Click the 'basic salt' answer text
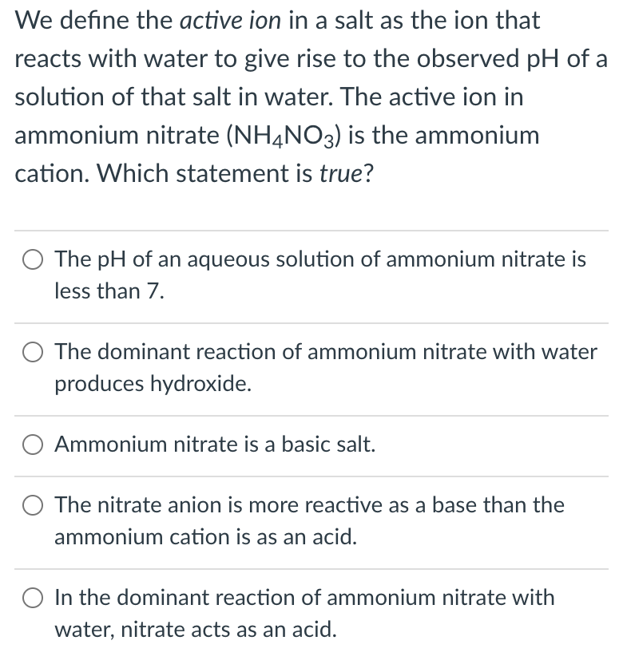Image resolution: width=623 pixels, height=672 pixels. [214, 445]
